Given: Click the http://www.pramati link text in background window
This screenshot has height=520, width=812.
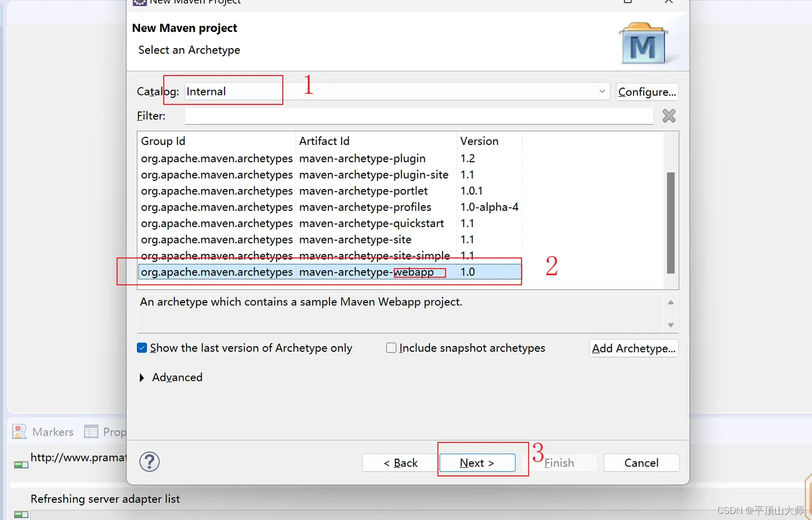Looking at the screenshot, I should coord(78,457).
